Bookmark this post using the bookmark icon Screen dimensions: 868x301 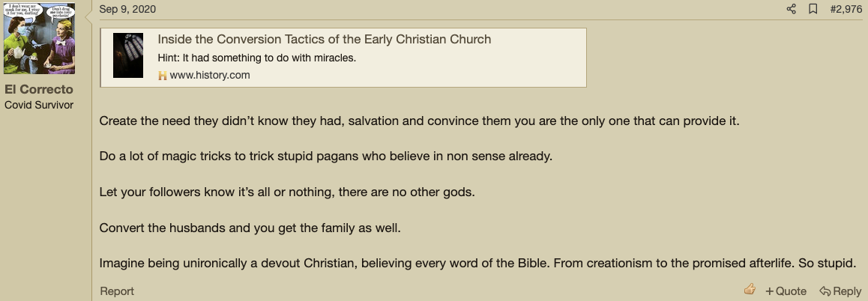(x=813, y=9)
